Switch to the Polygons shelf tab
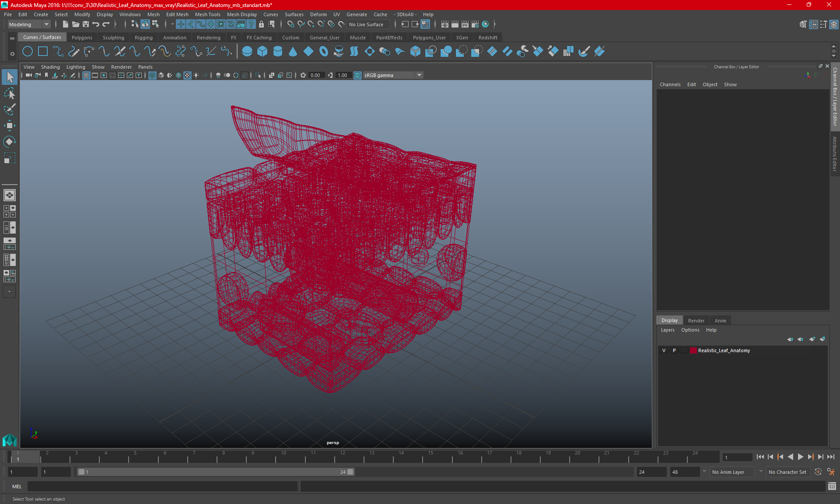Screen dimensions: 840x504 click(82, 38)
